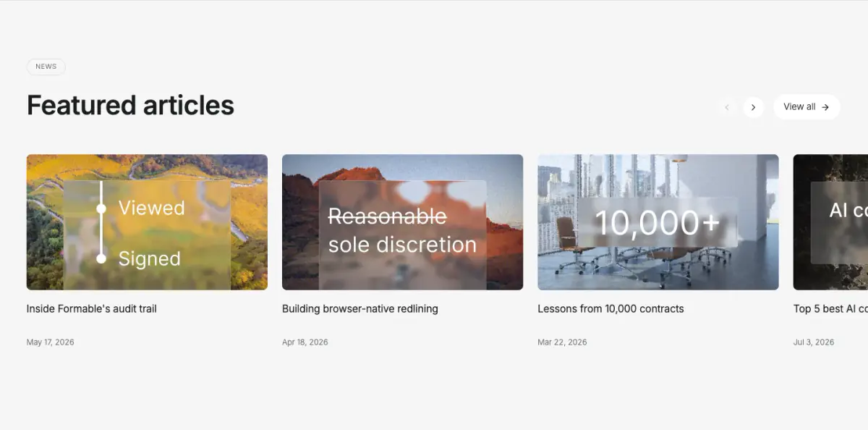Click the 'May 17, 2026' date
Screen dimensions: 868x430
[x=51, y=342]
